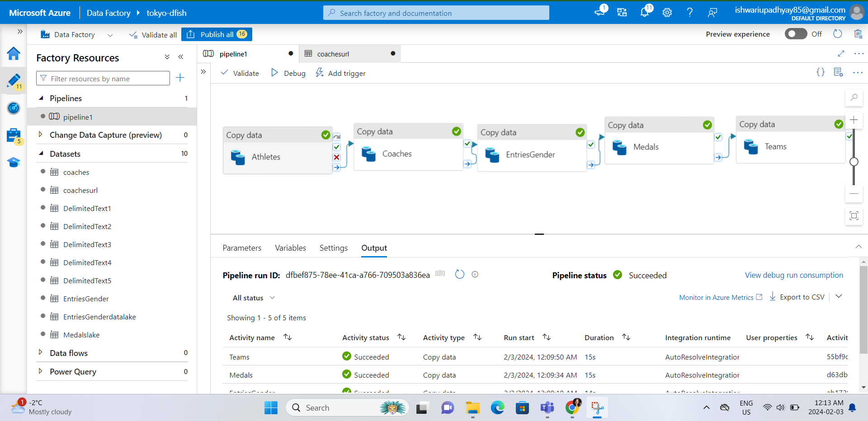868x421 pixels.
Task: Open the Parameters tab
Action: click(x=242, y=248)
